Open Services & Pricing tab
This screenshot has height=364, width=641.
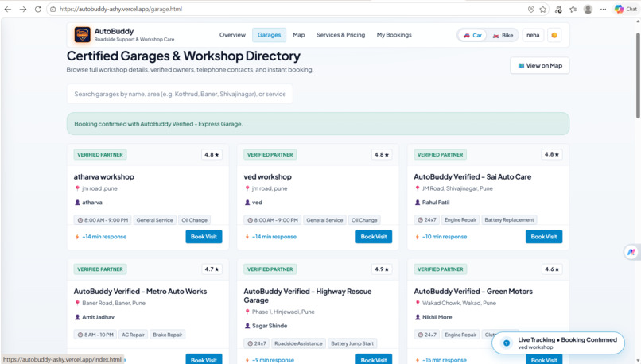click(340, 35)
